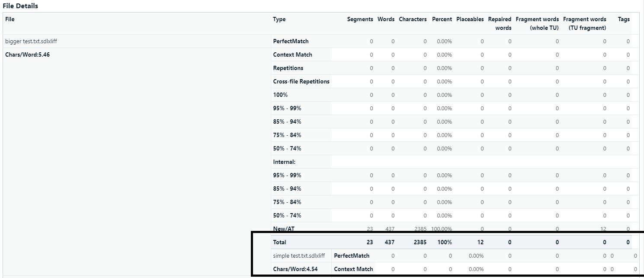Click the Segments column header
The image size is (644, 278).
[x=360, y=19]
